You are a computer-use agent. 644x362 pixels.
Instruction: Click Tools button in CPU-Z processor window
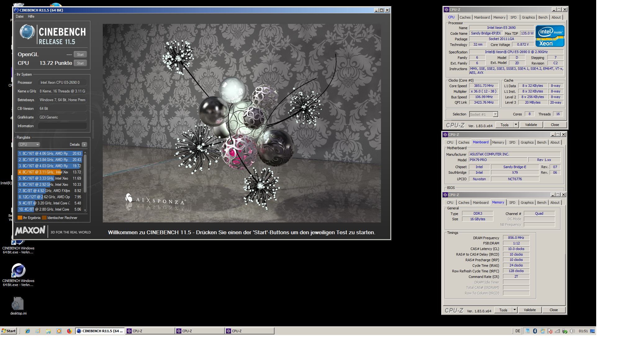pos(505,125)
